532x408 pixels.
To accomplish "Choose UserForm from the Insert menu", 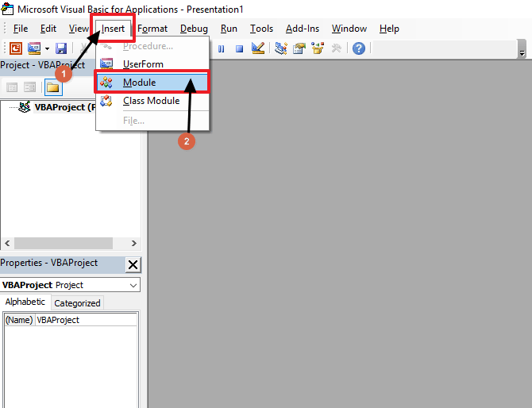I will 152,64.
